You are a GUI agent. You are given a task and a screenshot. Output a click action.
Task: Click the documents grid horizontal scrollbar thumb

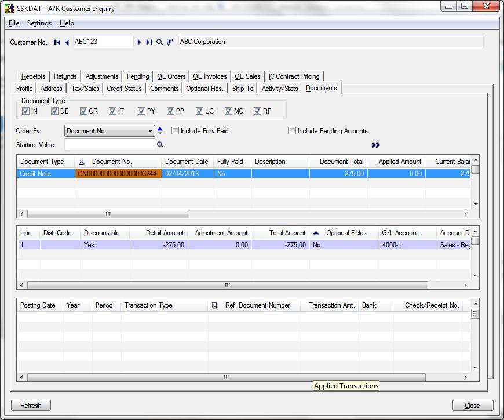tap(107, 214)
